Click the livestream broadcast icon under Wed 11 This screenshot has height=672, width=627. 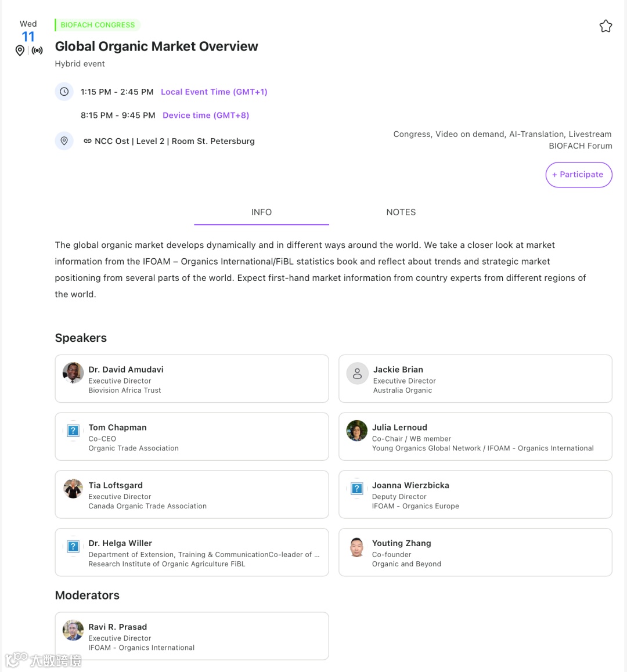[37, 50]
